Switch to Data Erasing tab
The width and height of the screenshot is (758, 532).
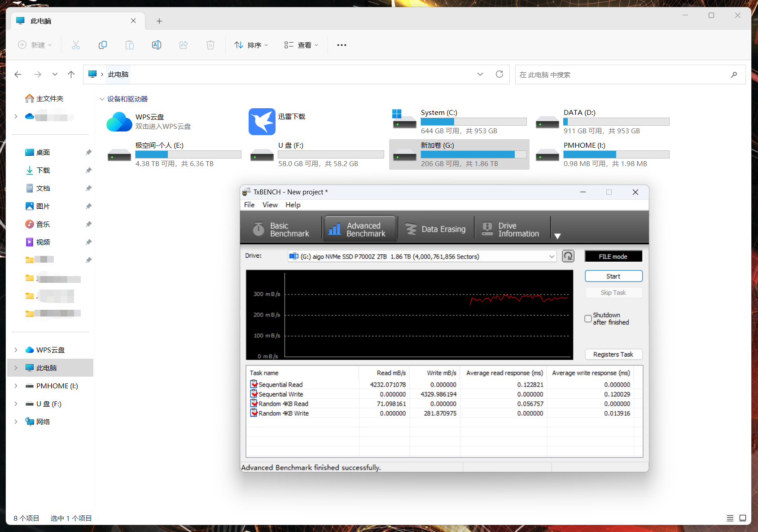(x=436, y=229)
